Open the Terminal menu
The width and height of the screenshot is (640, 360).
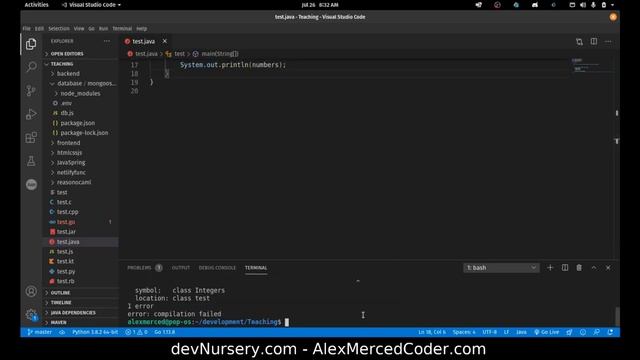[x=122, y=29]
